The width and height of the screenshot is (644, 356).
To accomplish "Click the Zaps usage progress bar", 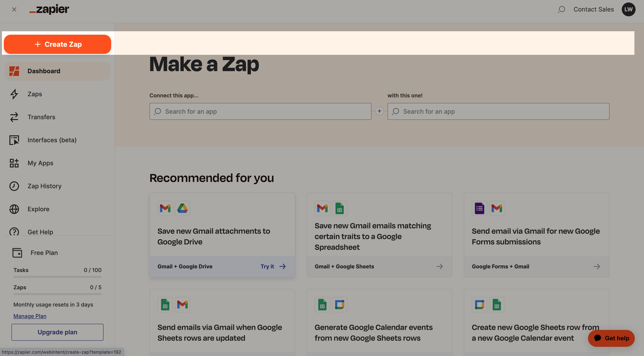I will 58,294.
